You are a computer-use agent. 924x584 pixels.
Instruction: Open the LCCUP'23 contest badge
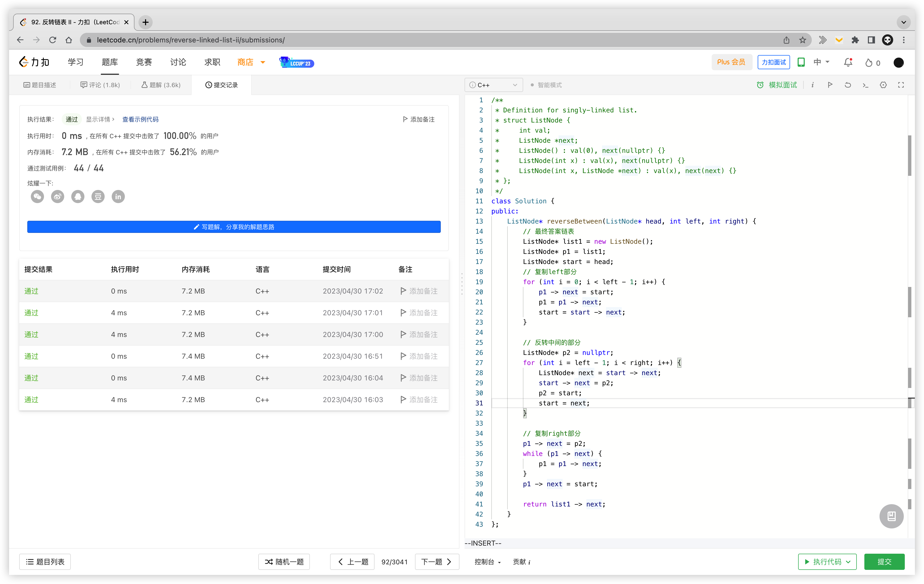[296, 62]
